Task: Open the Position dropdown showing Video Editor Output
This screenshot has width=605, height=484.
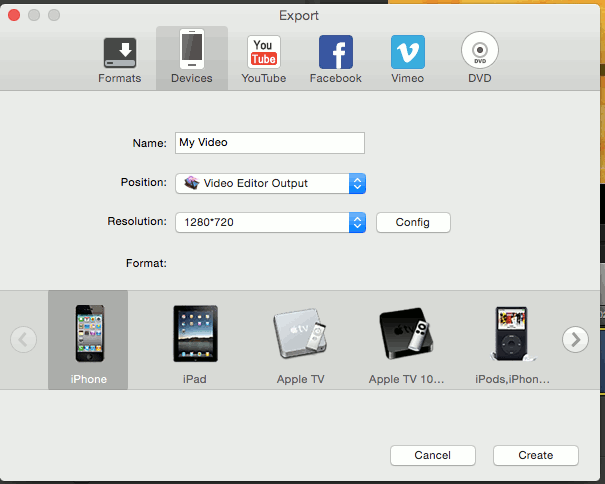Action: 270,183
